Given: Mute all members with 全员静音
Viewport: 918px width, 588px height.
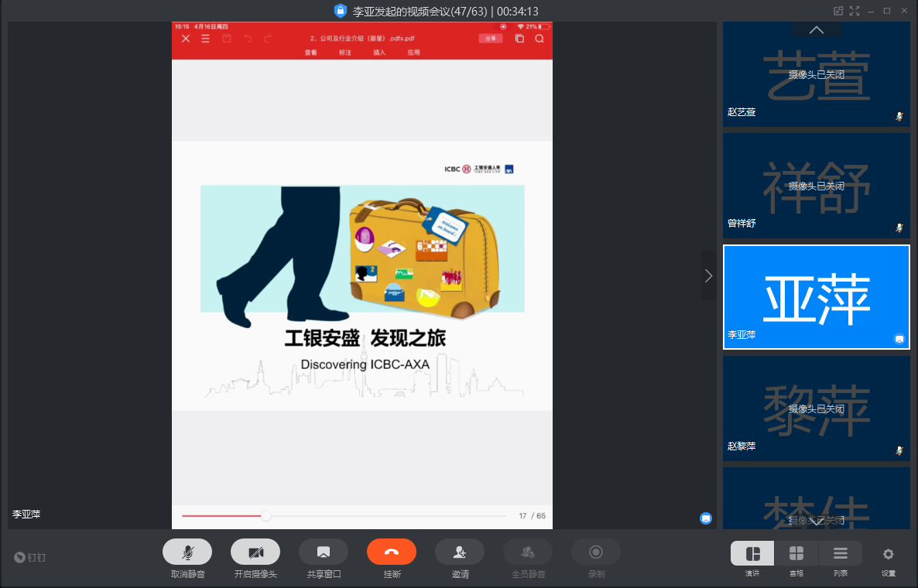Looking at the screenshot, I should point(528,552).
